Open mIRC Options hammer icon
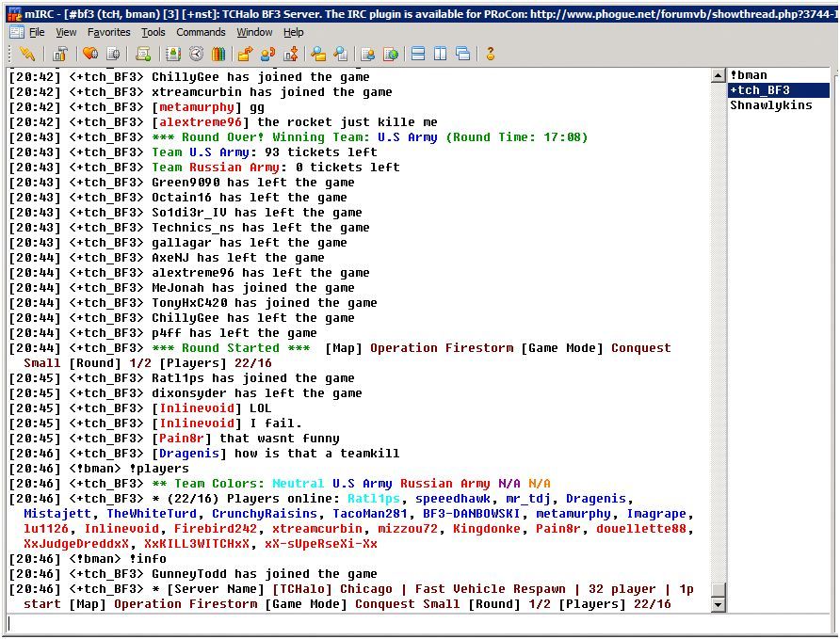Screen dimensions: 840x639 click(x=59, y=54)
